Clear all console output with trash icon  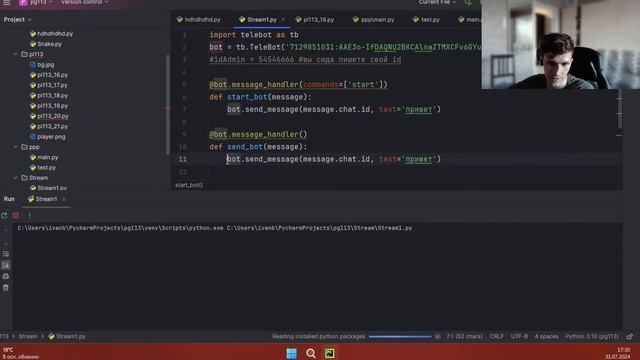[6, 288]
